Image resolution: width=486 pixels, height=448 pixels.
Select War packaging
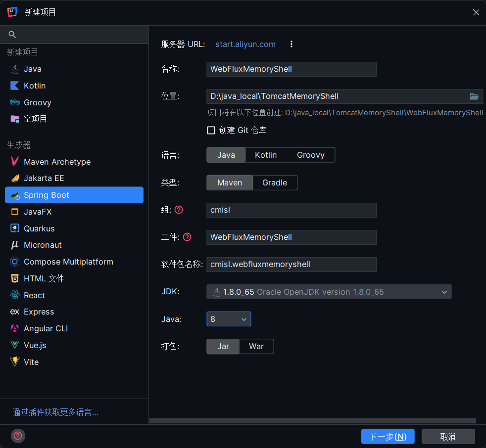tap(256, 347)
